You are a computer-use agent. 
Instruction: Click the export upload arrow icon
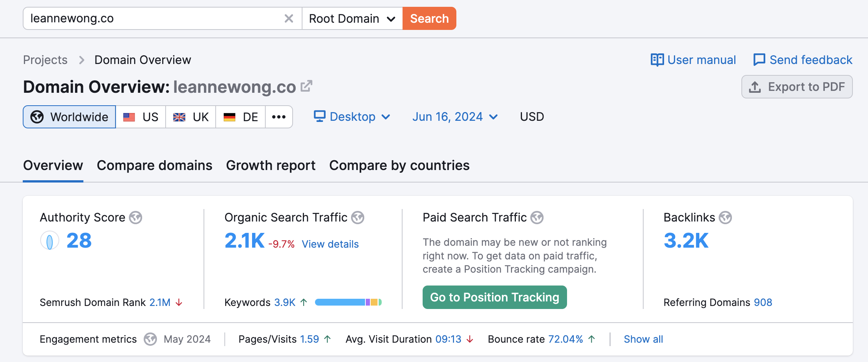click(755, 87)
